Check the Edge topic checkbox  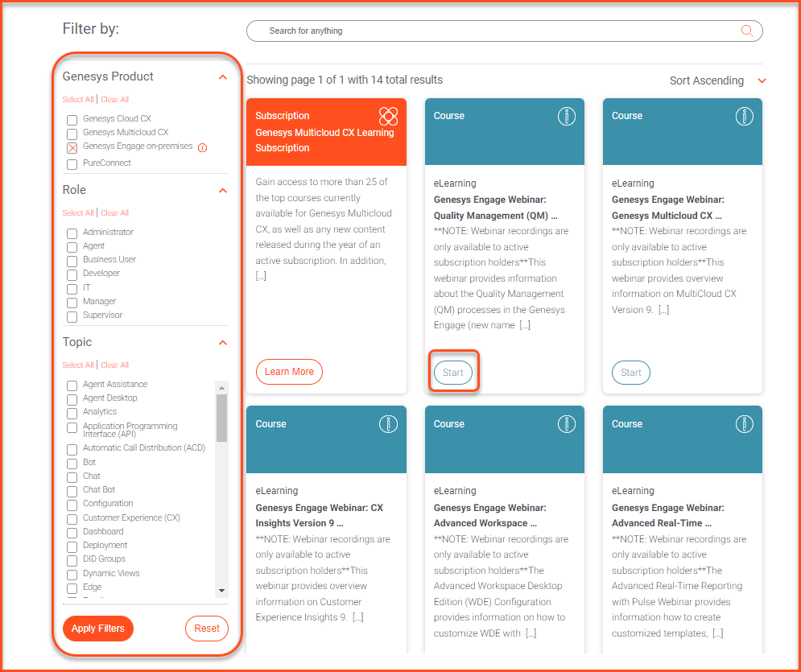(x=72, y=589)
